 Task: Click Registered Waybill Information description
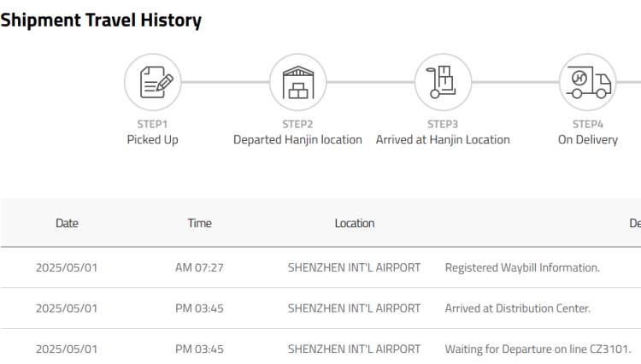click(x=522, y=267)
